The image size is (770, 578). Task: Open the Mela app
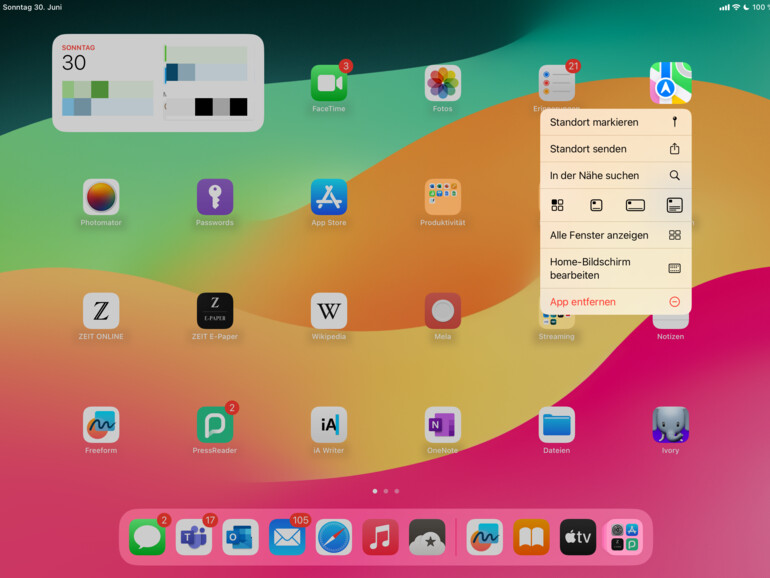click(x=442, y=311)
